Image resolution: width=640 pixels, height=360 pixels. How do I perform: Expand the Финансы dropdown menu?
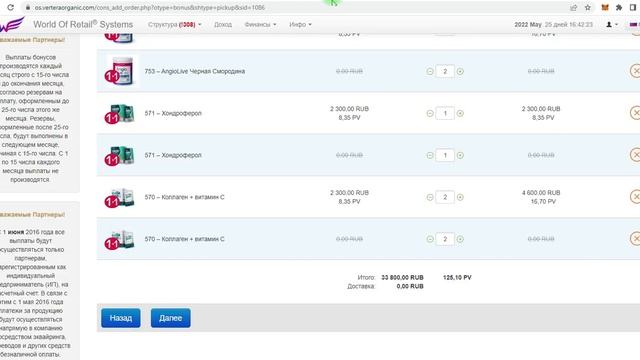[x=260, y=24]
